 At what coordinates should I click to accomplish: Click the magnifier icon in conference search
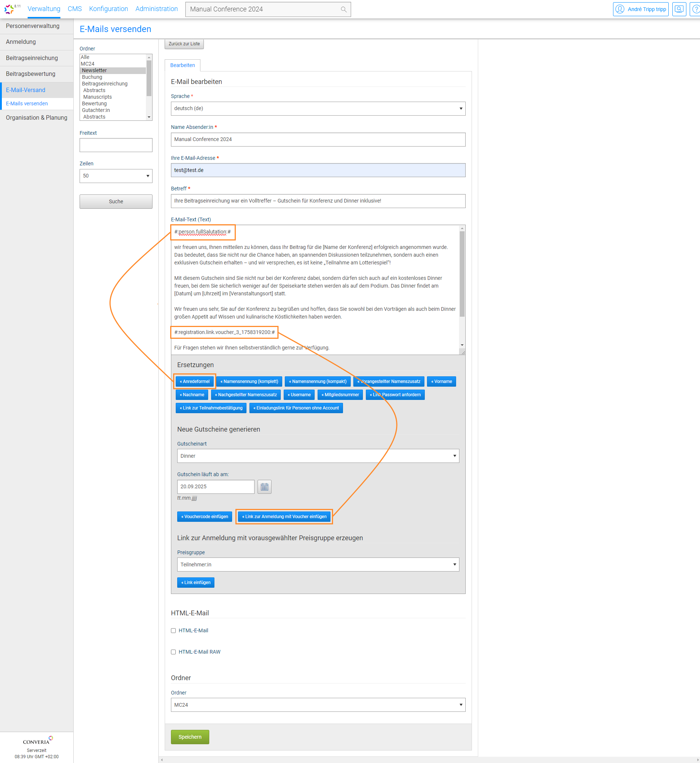(x=343, y=10)
